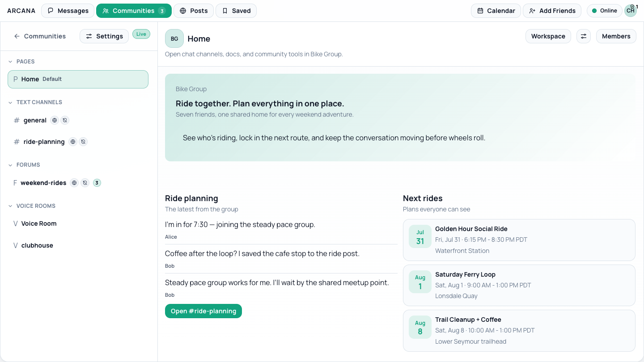This screenshot has height=362, width=644.
Task: Open the Calendar
Action: coord(496,11)
